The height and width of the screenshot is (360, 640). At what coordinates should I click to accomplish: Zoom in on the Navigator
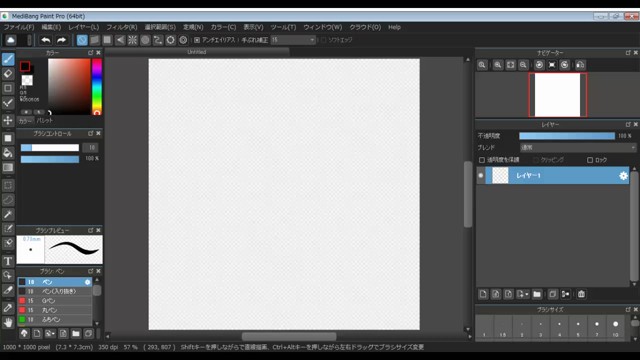498,65
